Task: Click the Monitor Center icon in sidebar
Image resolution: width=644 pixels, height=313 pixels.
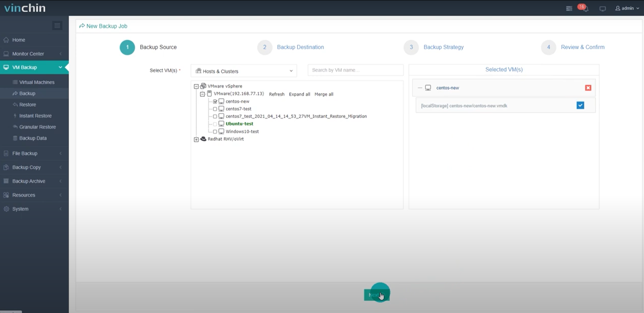Action: (6, 54)
